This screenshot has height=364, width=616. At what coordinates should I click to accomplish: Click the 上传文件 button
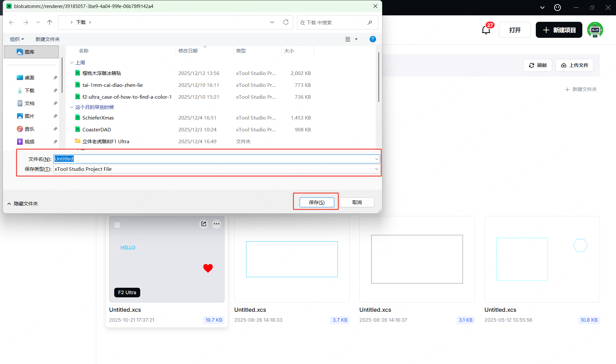[x=574, y=65]
